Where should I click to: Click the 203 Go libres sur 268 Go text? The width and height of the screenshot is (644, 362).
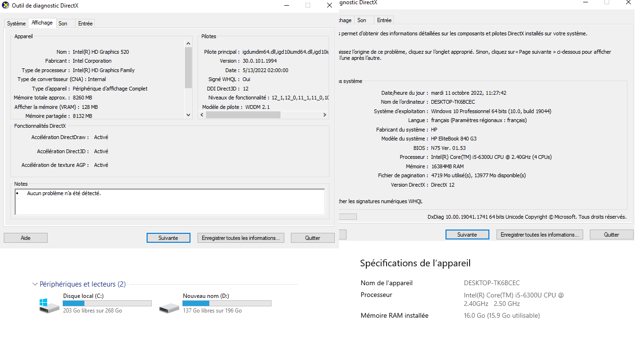click(92, 311)
